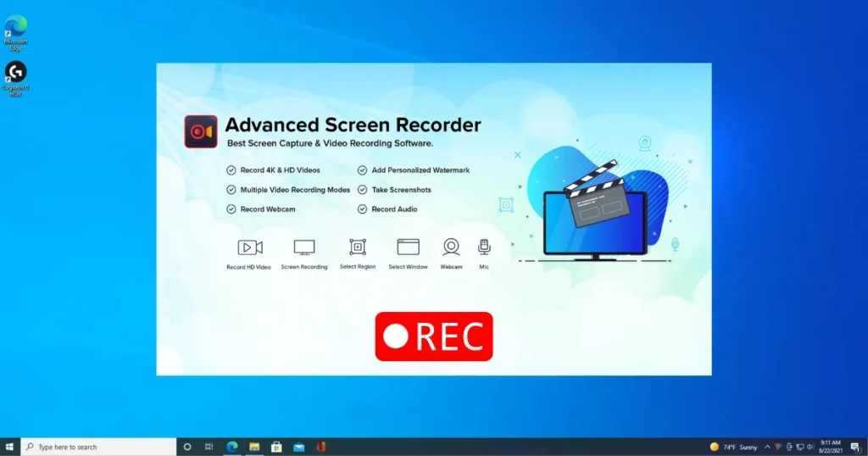Click "Best Screen Capture & Video Recording Software." text
The height and width of the screenshot is (456, 868).
point(330,143)
